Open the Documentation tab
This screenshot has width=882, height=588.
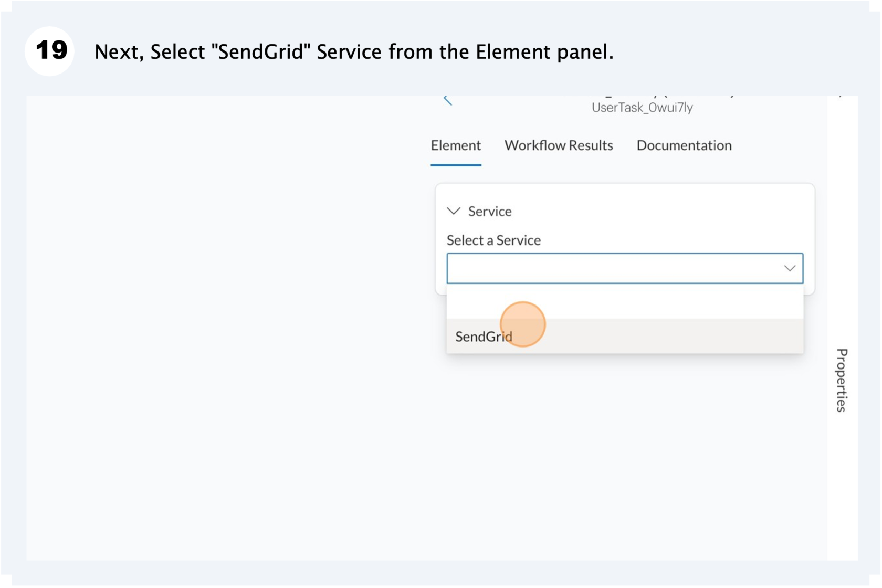[684, 145]
